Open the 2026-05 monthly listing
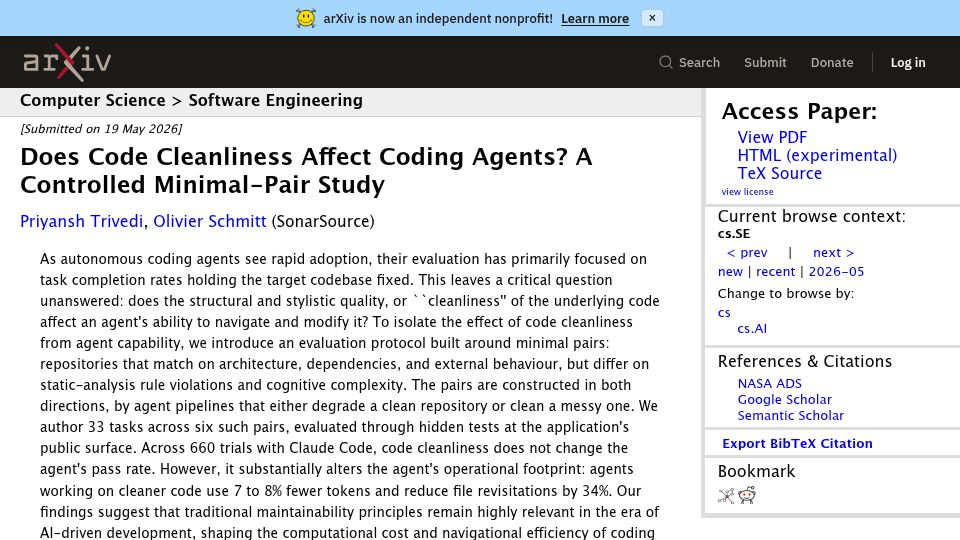 836,271
